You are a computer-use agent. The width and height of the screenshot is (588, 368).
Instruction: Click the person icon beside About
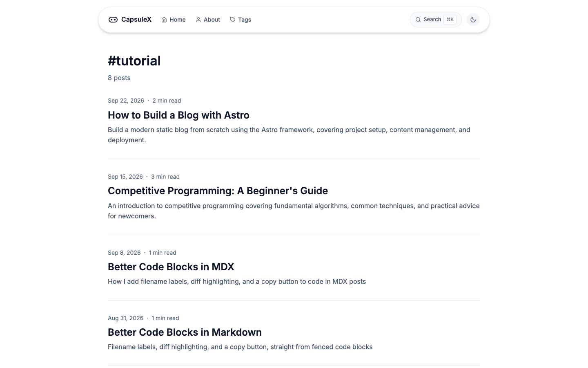click(198, 20)
